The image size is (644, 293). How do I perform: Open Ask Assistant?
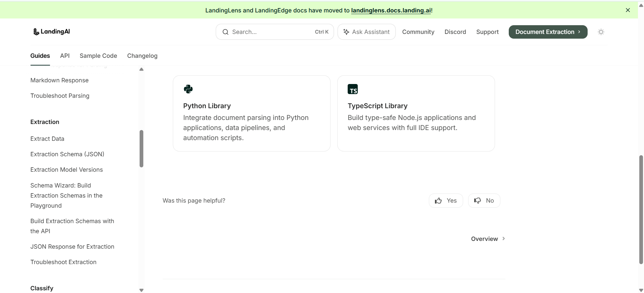(x=366, y=32)
